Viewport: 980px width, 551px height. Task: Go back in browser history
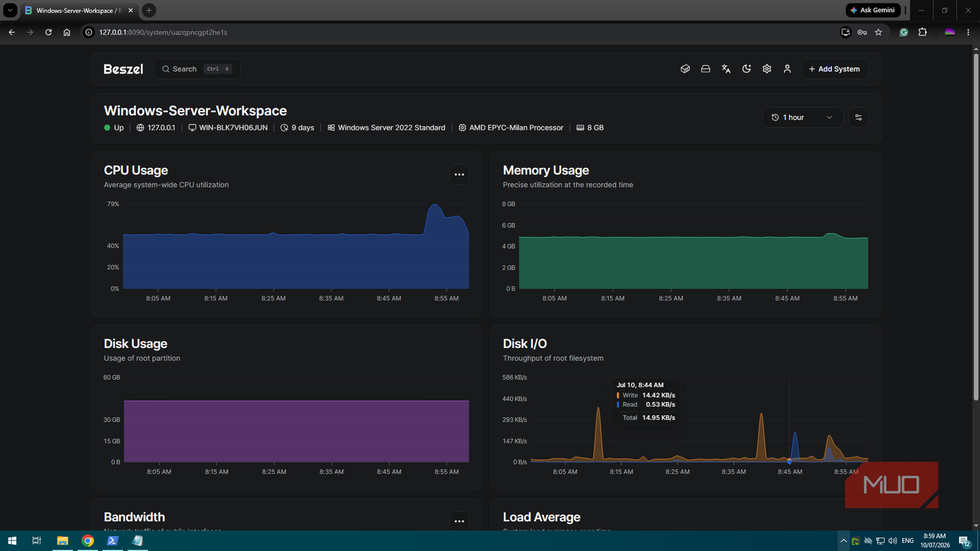pos(12,32)
